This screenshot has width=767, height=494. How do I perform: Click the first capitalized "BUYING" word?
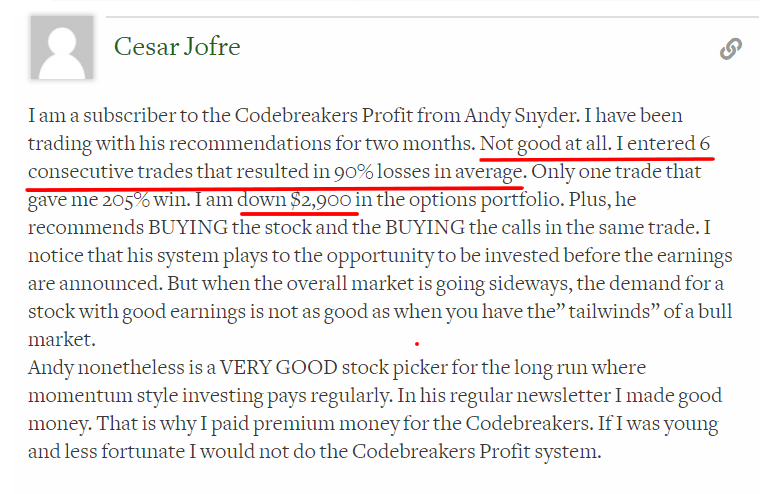188,227
